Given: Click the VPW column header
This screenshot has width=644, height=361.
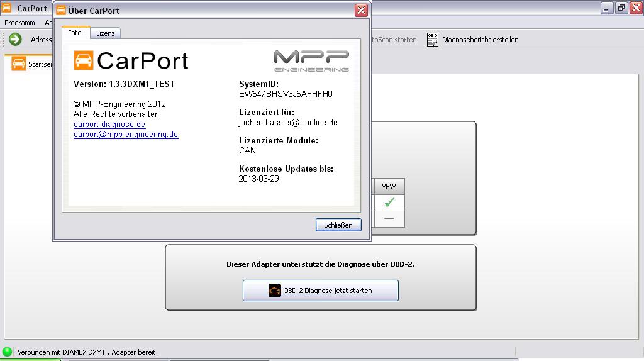Looking at the screenshot, I should pyautogui.click(x=389, y=186).
